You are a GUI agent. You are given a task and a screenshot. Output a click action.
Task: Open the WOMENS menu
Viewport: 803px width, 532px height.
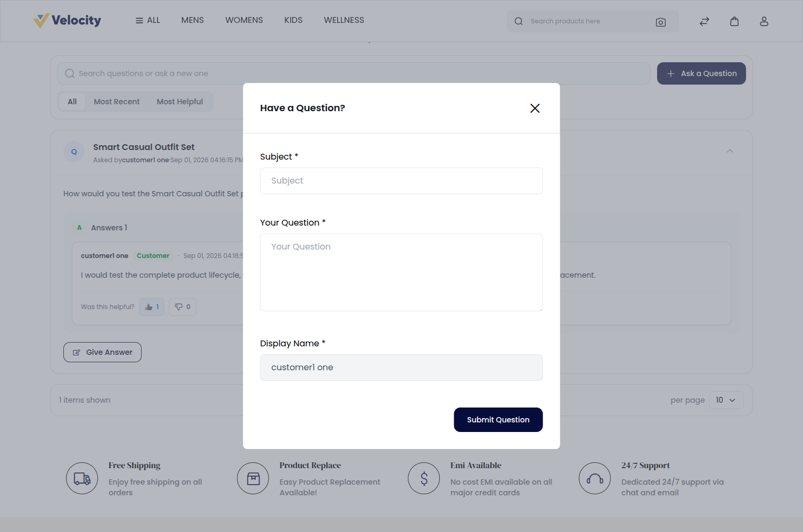click(x=244, y=20)
